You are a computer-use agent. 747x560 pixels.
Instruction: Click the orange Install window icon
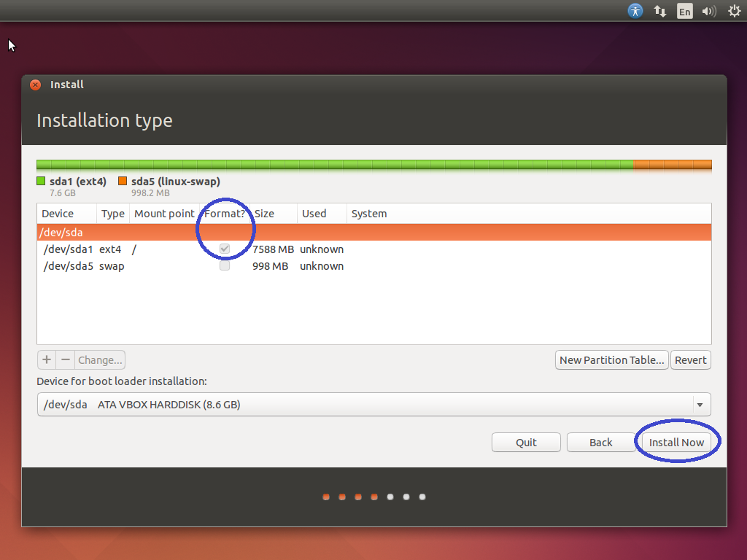click(35, 84)
